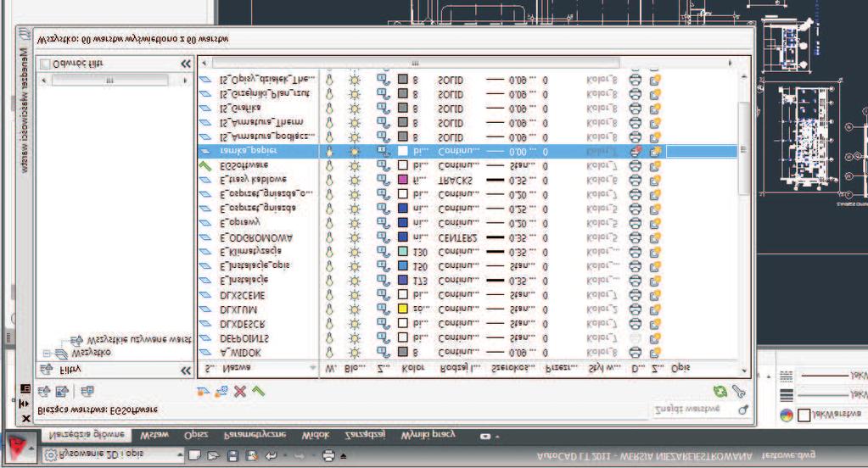
Task: Click the Znajdź warstwę search field
Action: click(695, 409)
